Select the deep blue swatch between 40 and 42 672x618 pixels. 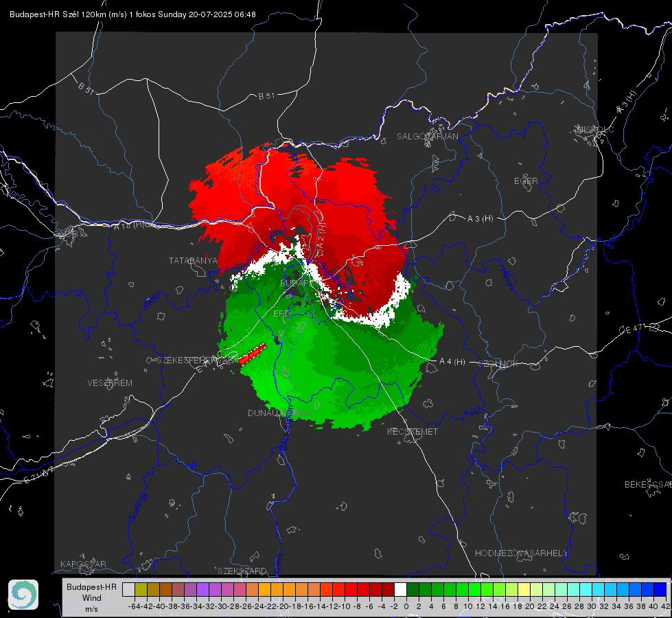[660, 589]
